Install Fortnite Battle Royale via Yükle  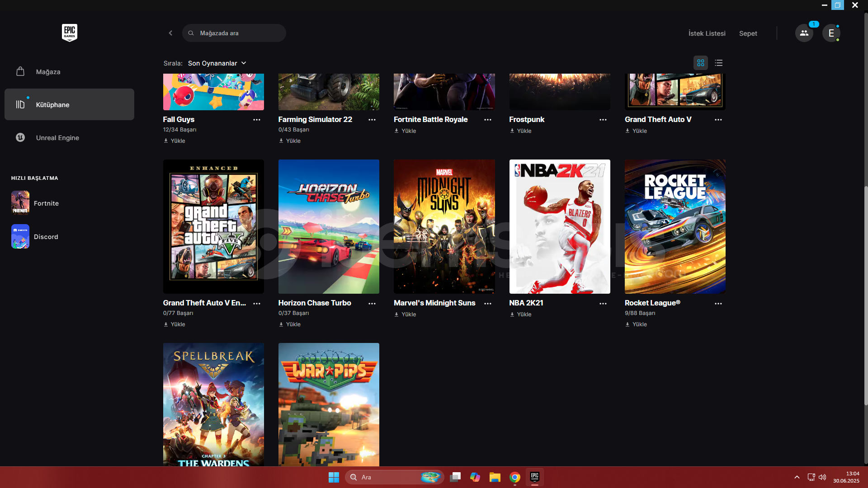(405, 131)
